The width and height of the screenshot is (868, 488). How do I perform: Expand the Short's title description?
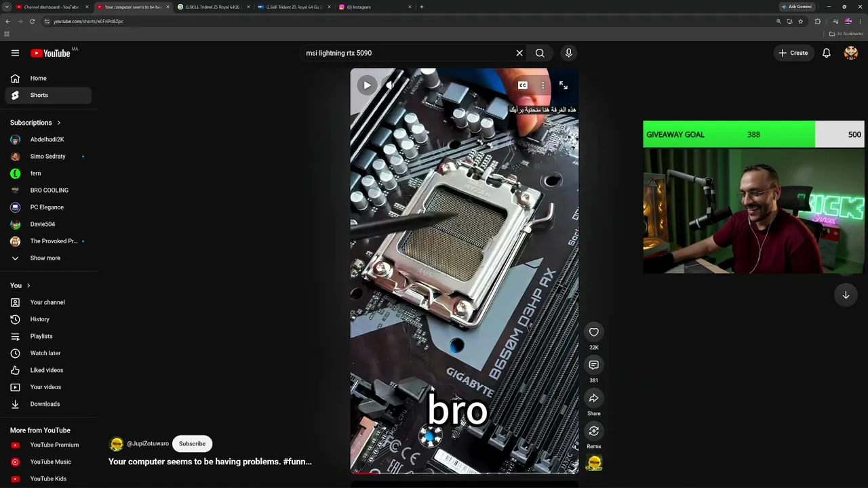pos(210,462)
